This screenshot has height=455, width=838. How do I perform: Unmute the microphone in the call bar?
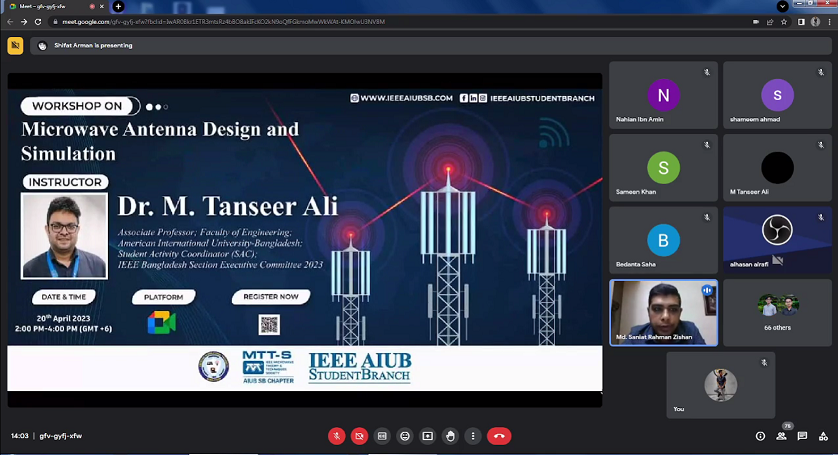337,436
